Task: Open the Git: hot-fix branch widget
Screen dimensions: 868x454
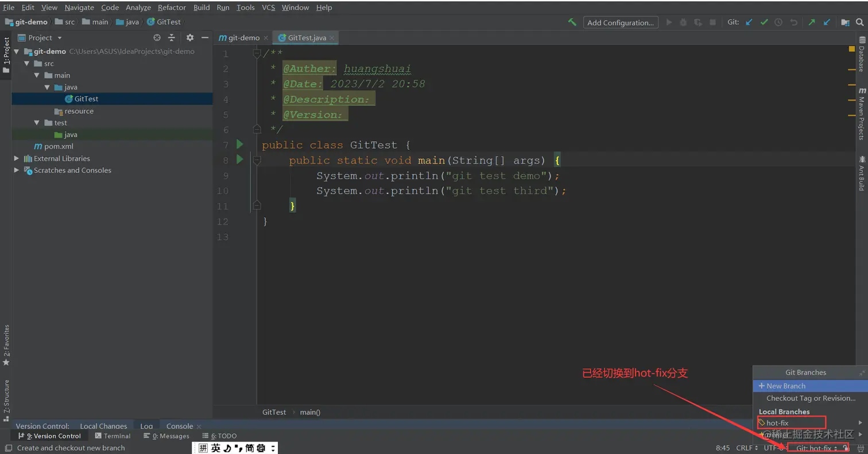Action: pyautogui.click(x=816, y=448)
